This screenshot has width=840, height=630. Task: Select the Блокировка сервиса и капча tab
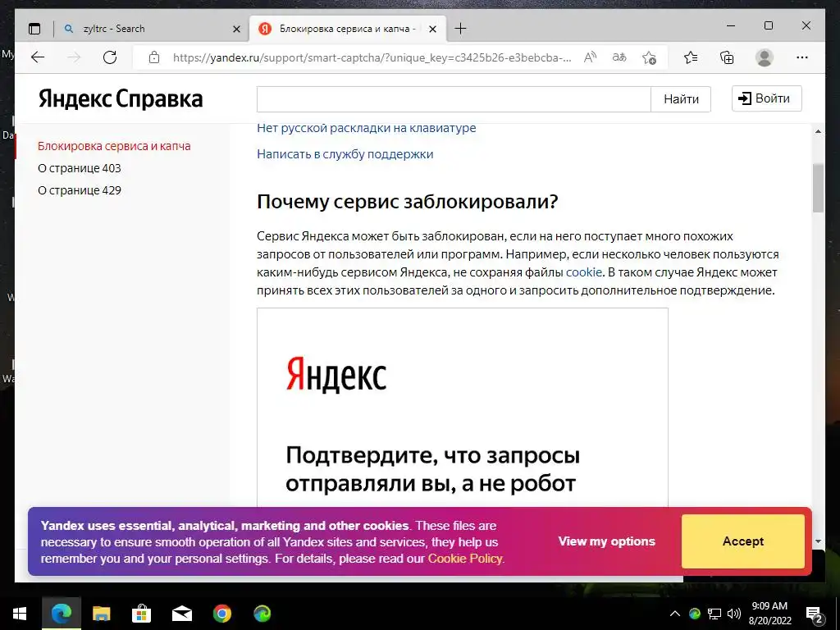pos(348,29)
